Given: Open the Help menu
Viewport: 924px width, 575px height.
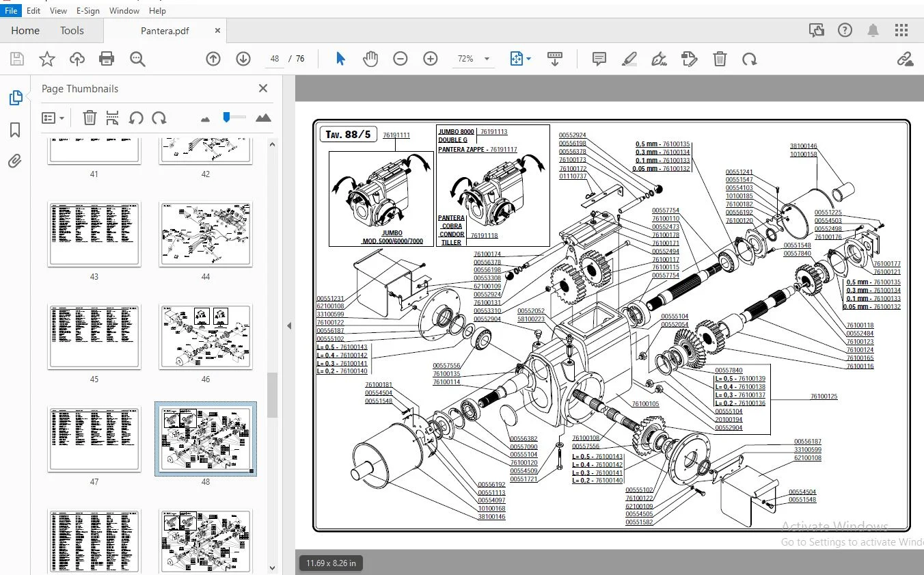Looking at the screenshot, I should coord(157,10).
